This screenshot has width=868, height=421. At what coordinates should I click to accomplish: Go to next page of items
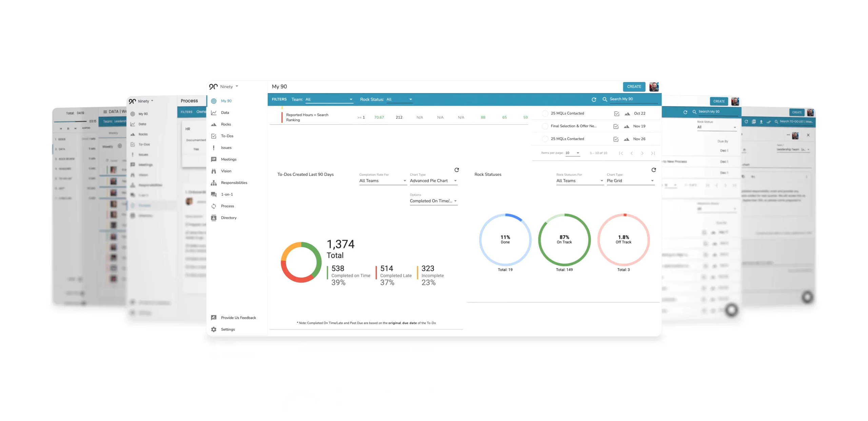[642, 153]
